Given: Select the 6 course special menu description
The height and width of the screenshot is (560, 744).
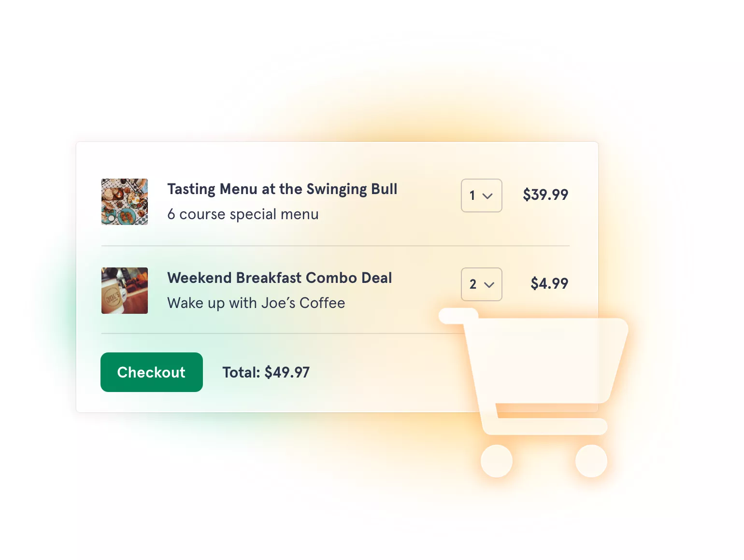Looking at the screenshot, I should 243,214.
